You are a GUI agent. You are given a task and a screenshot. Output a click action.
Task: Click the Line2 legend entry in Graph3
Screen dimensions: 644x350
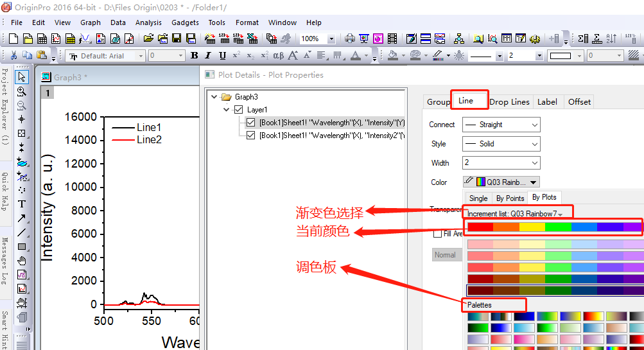pyautogui.click(x=137, y=139)
